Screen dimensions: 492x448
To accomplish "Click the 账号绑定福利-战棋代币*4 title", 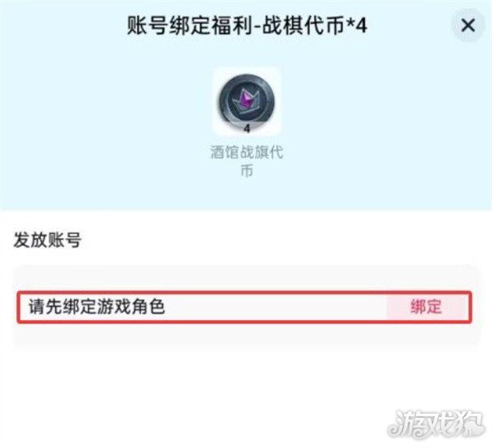I will coord(247,25).
